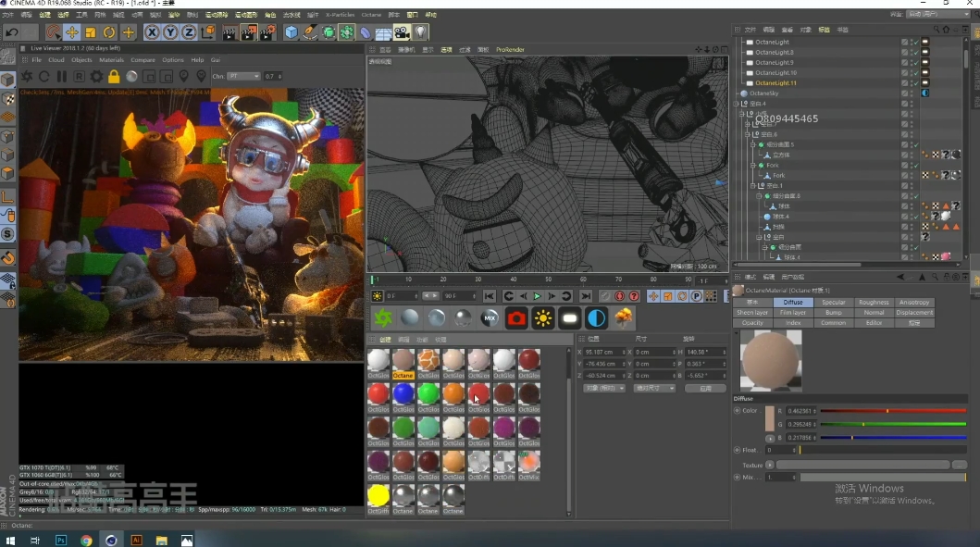980x547 pixels.
Task: Open the Materials menu in Live Viewer
Action: 111,60
